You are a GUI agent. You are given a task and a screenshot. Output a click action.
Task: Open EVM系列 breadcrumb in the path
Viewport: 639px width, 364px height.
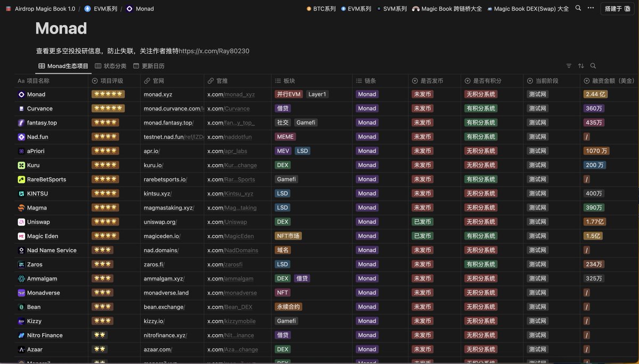101,9
